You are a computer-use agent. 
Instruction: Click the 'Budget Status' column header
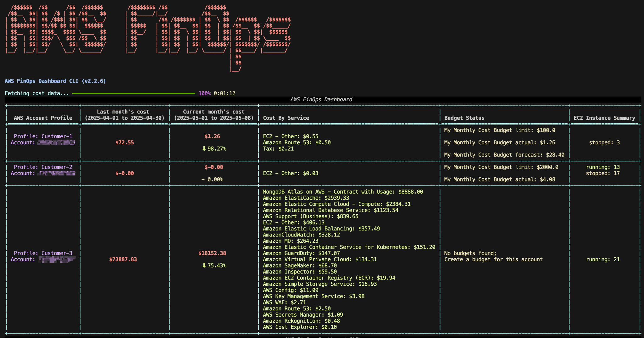coord(464,118)
